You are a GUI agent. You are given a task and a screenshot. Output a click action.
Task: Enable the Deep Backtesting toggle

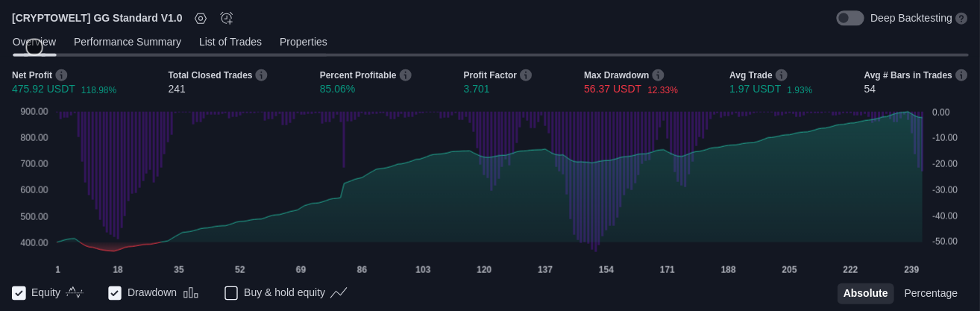click(849, 18)
